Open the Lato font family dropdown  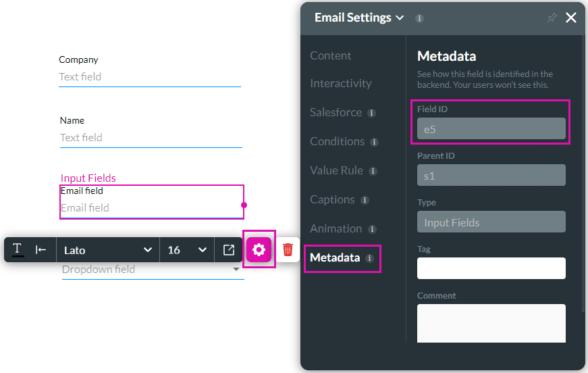pyautogui.click(x=108, y=250)
